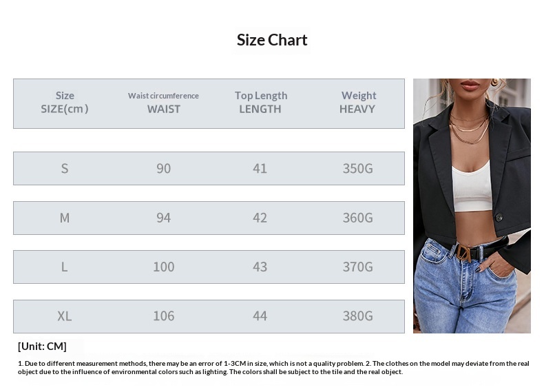Select the XL size row label

tap(65, 316)
